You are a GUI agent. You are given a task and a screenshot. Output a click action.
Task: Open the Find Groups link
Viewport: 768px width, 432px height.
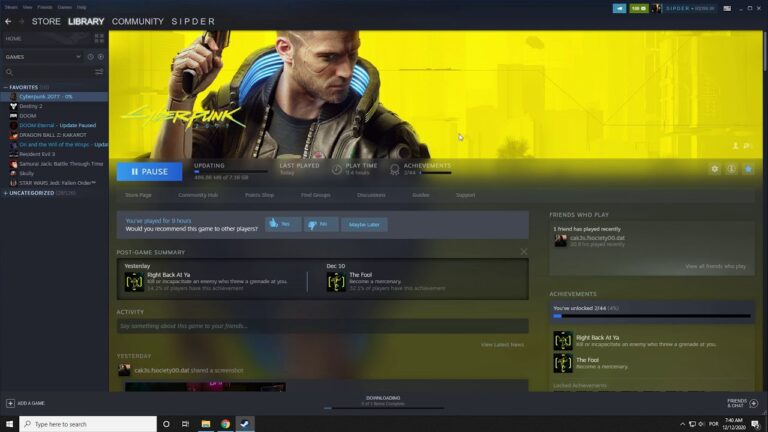pyautogui.click(x=315, y=195)
